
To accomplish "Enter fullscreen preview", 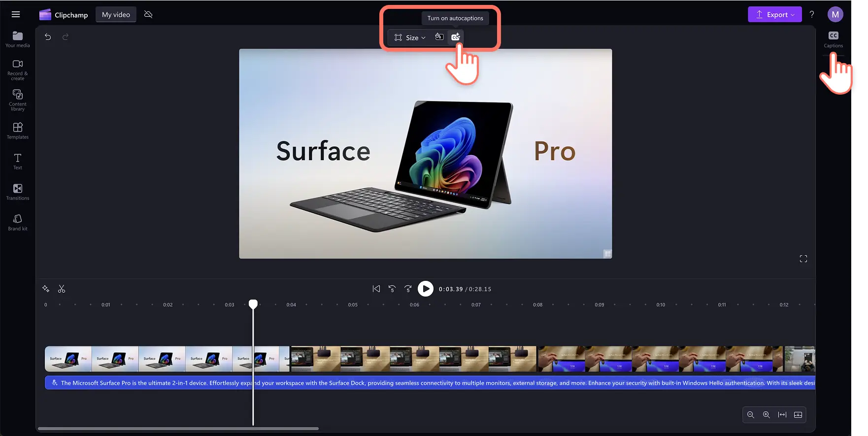I will (803, 259).
